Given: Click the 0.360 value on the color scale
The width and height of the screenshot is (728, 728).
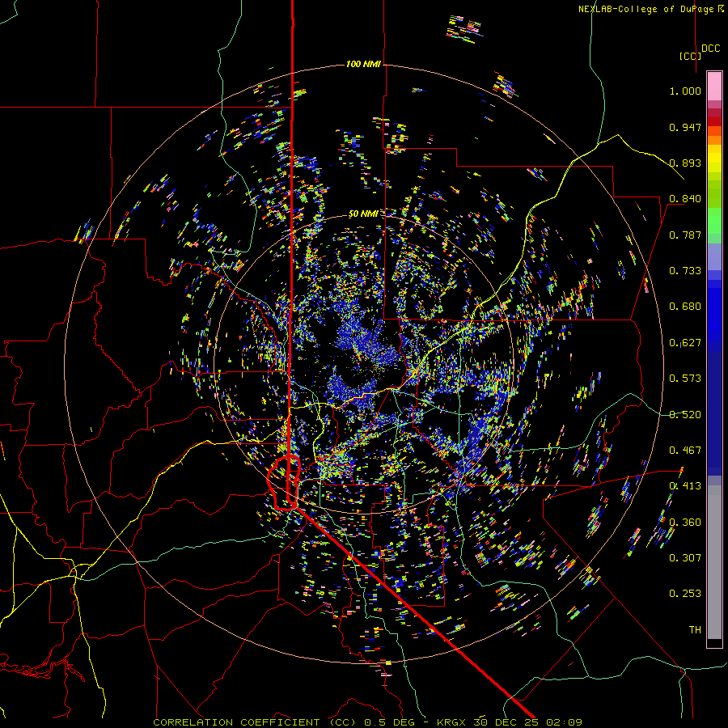Looking at the screenshot, I should (x=685, y=523).
